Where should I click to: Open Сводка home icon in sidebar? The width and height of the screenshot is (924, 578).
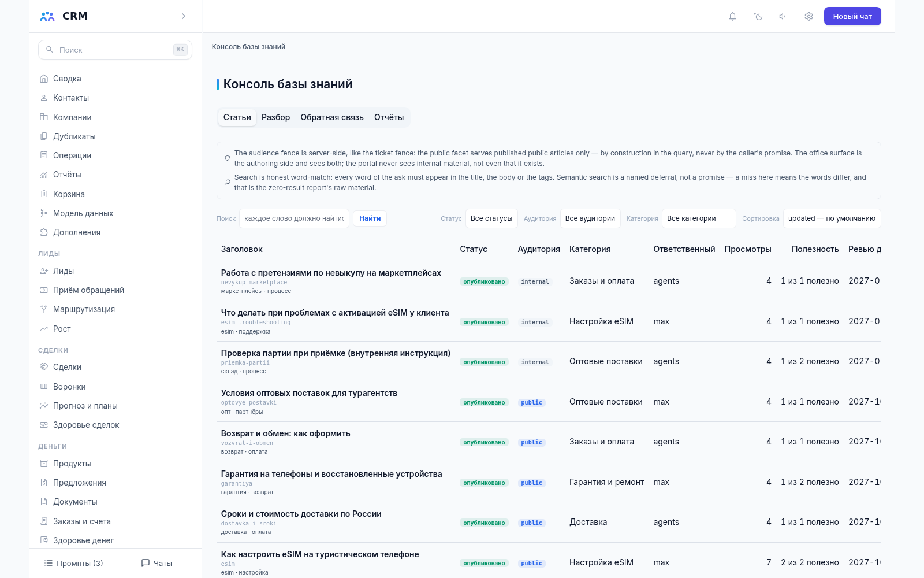(44, 79)
